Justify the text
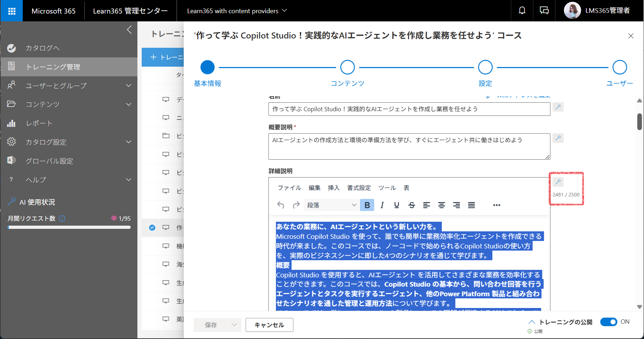This screenshot has width=644, height=339. pos(471,205)
